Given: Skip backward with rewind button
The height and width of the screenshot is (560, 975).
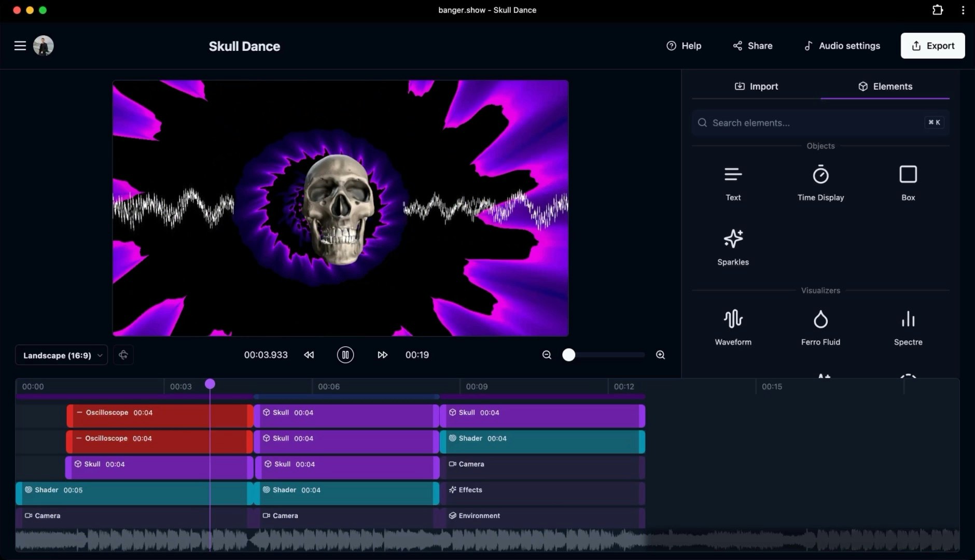Looking at the screenshot, I should [309, 355].
